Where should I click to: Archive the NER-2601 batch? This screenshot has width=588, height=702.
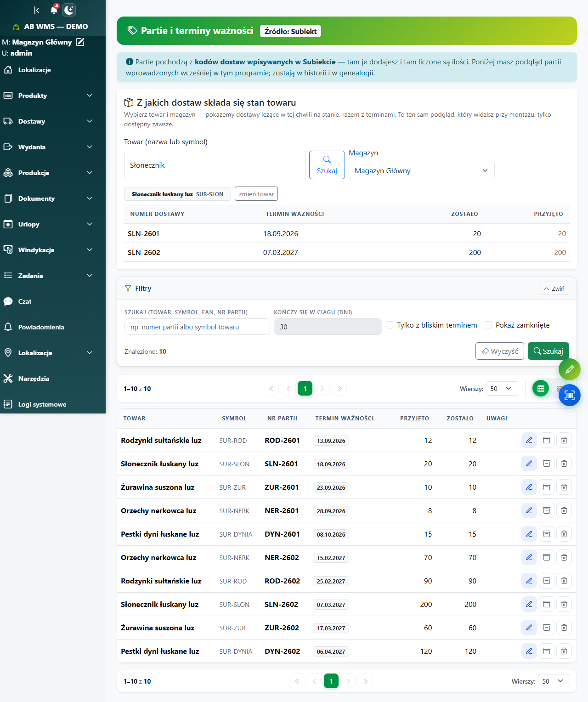(547, 510)
